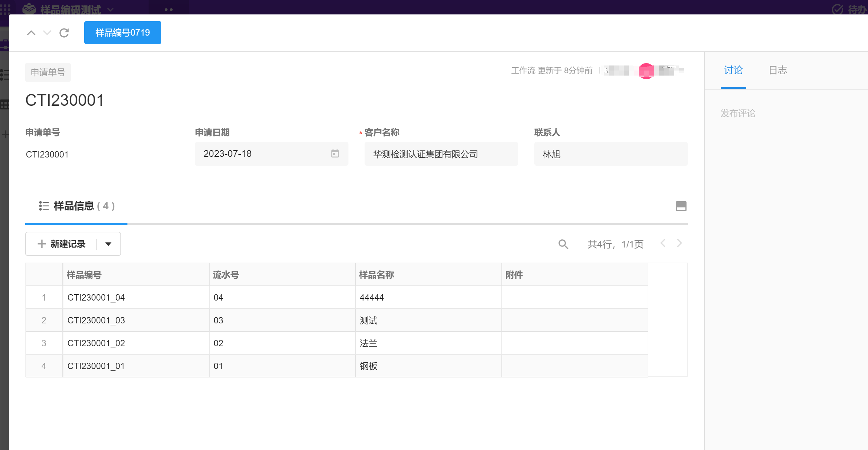Toggle the full-screen icon for 样品信息
This screenshot has height=450, width=868.
[681, 206]
